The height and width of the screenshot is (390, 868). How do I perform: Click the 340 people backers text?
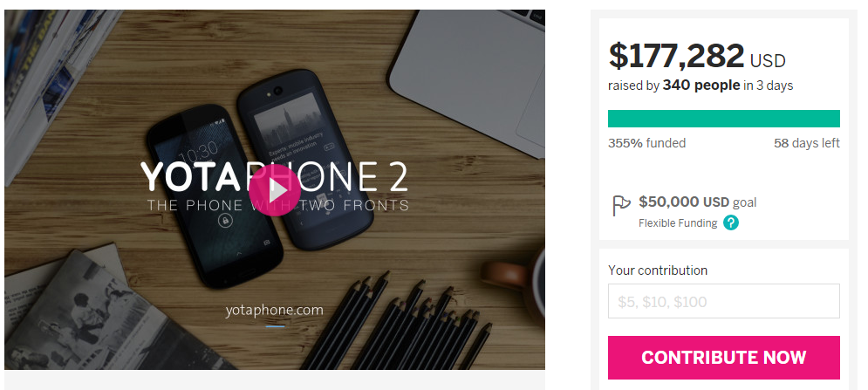tap(701, 86)
